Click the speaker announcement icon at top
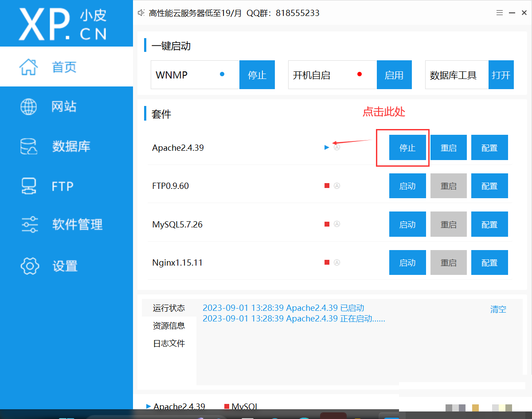Image resolution: width=532 pixels, height=419 pixels. click(x=141, y=13)
